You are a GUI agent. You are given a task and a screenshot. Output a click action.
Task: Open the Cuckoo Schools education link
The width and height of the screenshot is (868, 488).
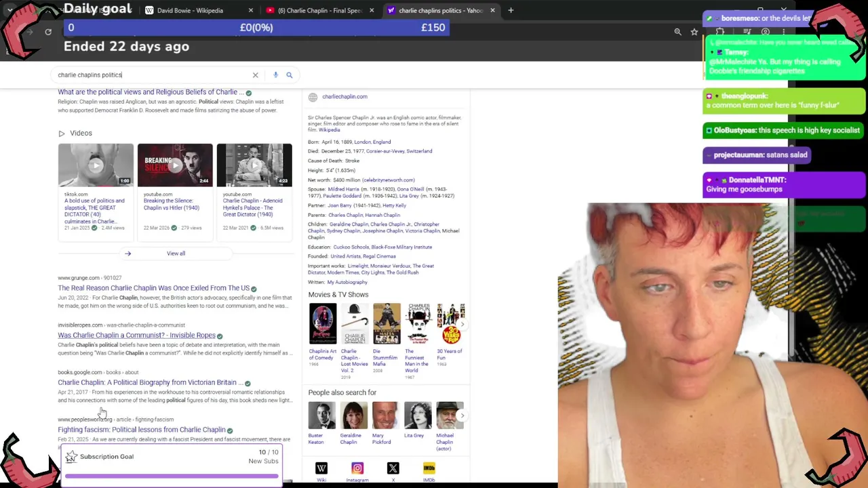[351, 247]
